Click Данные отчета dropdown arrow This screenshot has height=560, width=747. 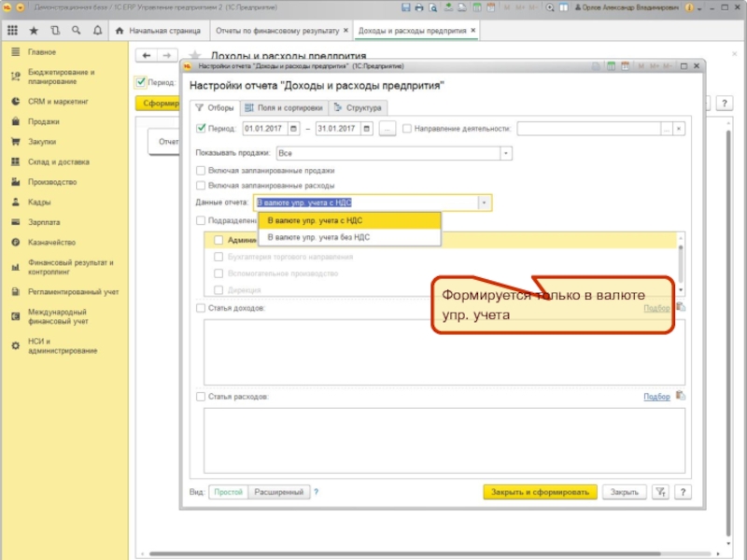[x=484, y=203]
